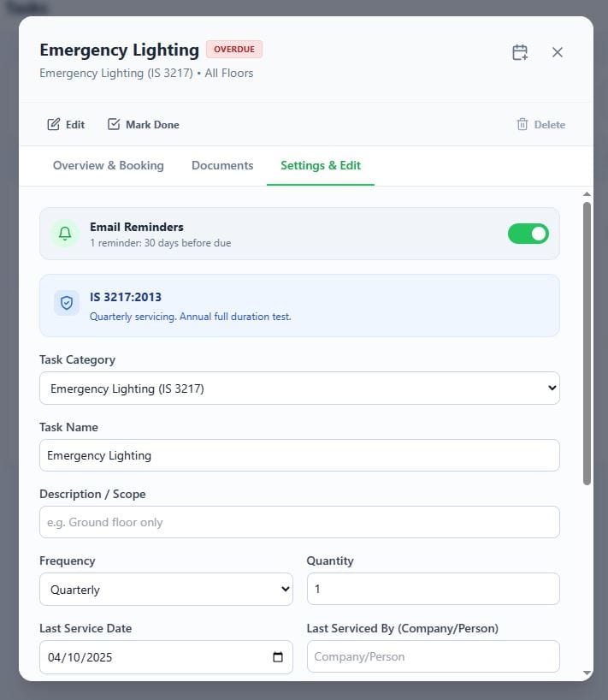Viewport: 608px width, 700px height.
Task: Open the Documents tab
Action: [x=222, y=165]
